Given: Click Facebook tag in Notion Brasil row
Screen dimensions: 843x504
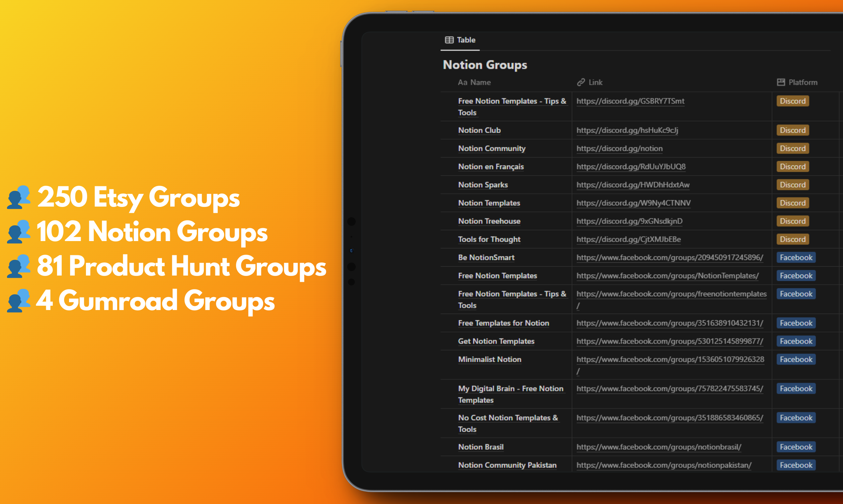Looking at the screenshot, I should point(796,447).
